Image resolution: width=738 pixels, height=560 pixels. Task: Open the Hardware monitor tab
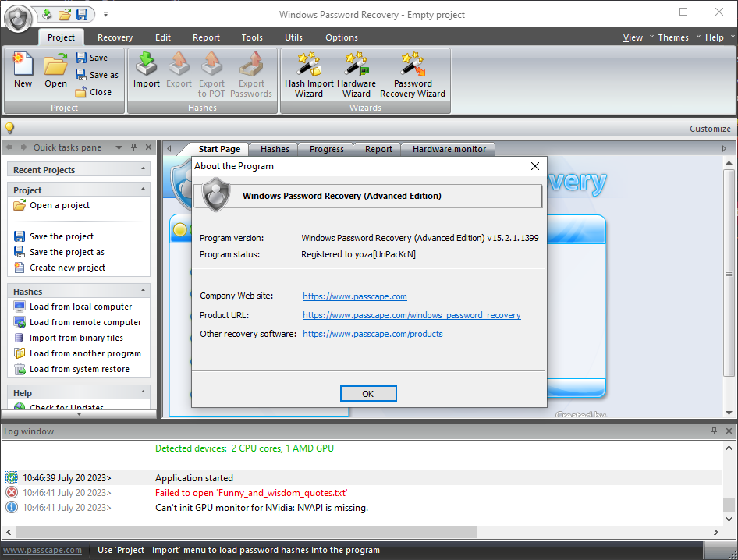tap(449, 149)
